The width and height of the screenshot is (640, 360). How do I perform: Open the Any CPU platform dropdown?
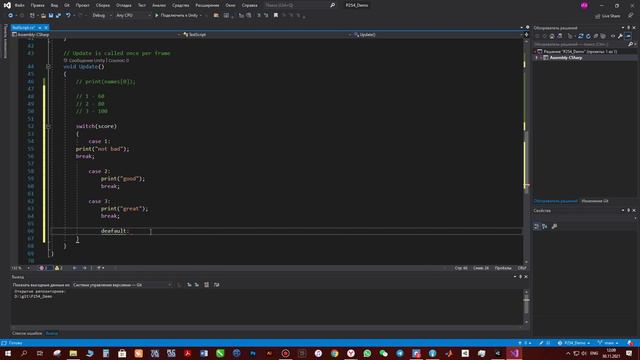(133, 16)
